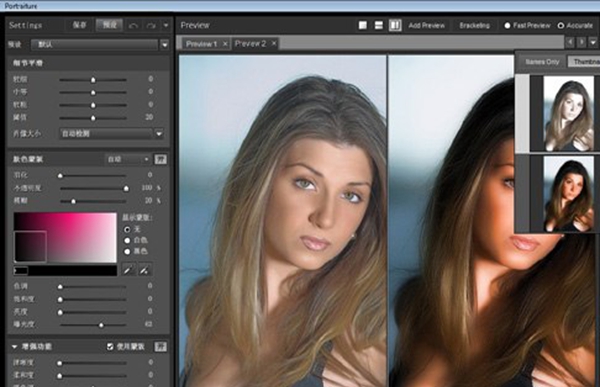
Task: Select the 黑色 (black) show-mask radio
Action: tap(127, 251)
